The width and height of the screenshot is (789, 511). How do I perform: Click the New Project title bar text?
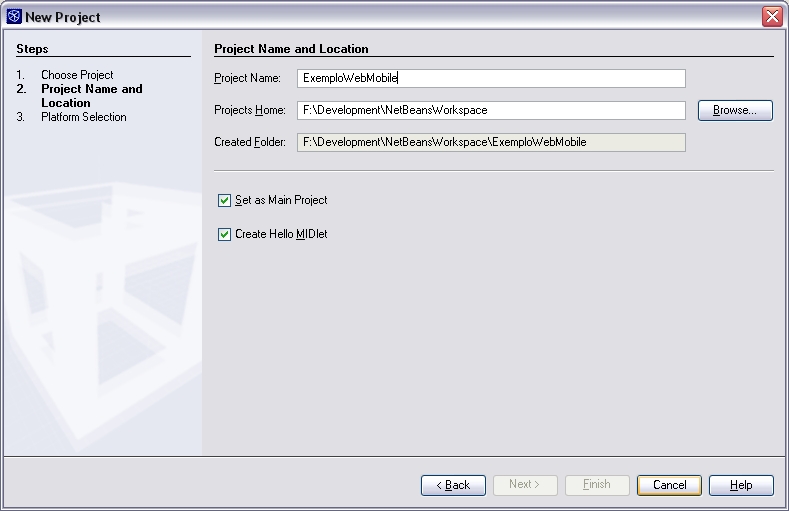63,17
